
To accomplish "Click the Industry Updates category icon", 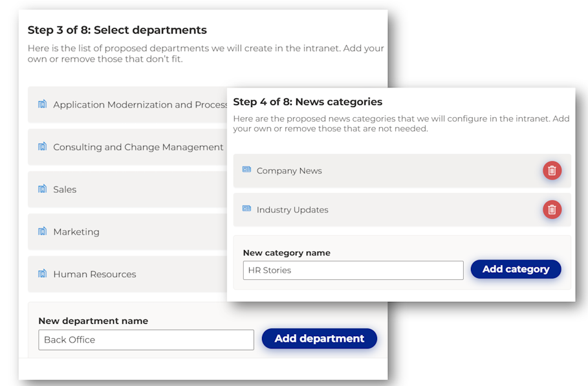I will tap(246, 209).
